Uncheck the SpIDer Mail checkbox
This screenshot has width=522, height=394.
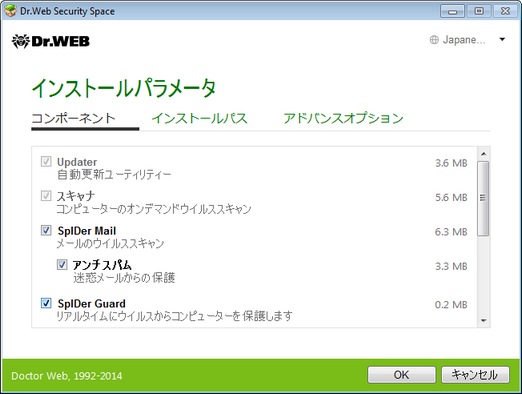tap(46, 230)
